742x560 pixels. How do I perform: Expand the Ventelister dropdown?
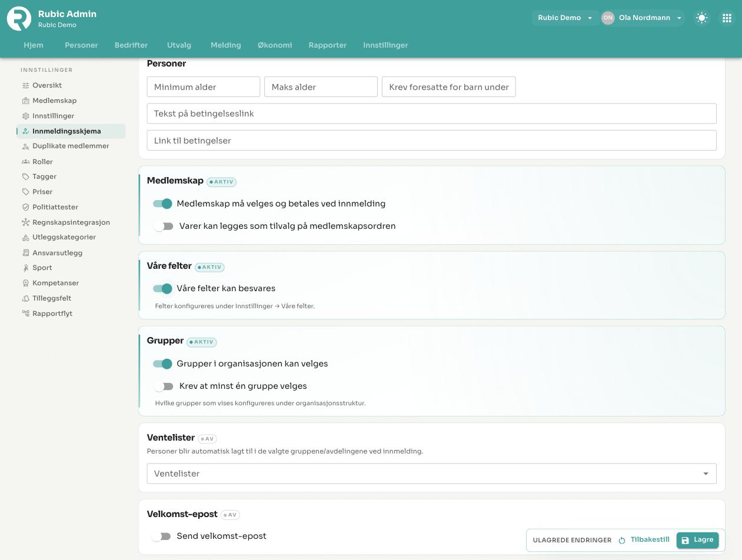point(431,474)
